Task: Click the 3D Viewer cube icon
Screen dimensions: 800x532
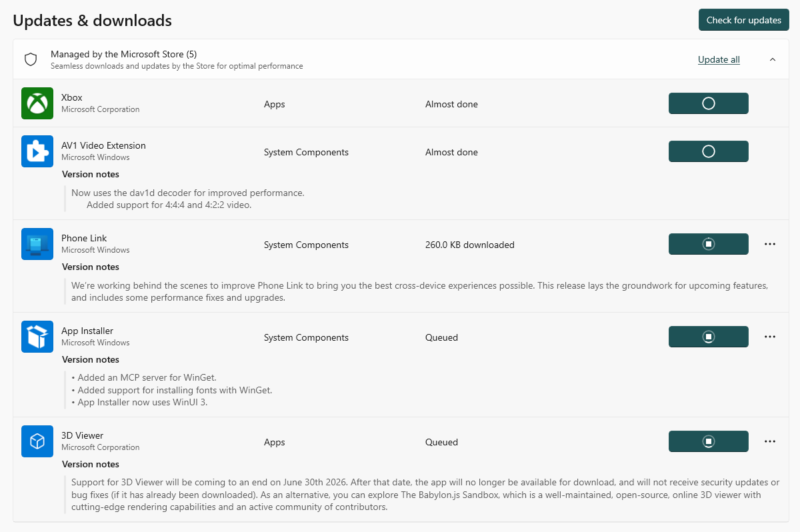Action: 37,441
